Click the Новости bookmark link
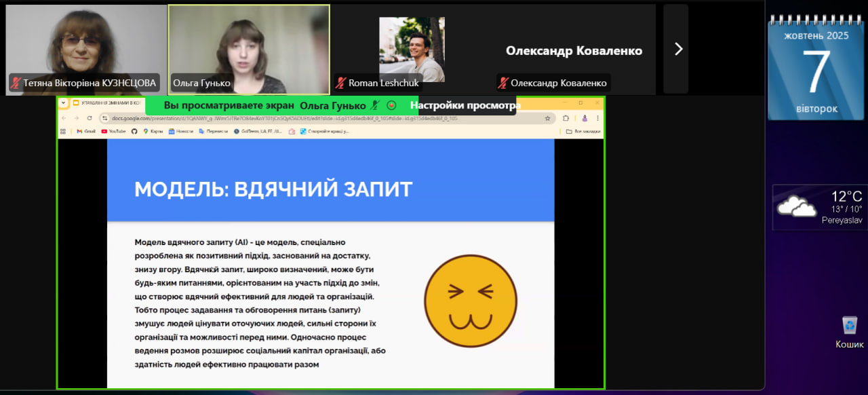 tap(180, 131)
